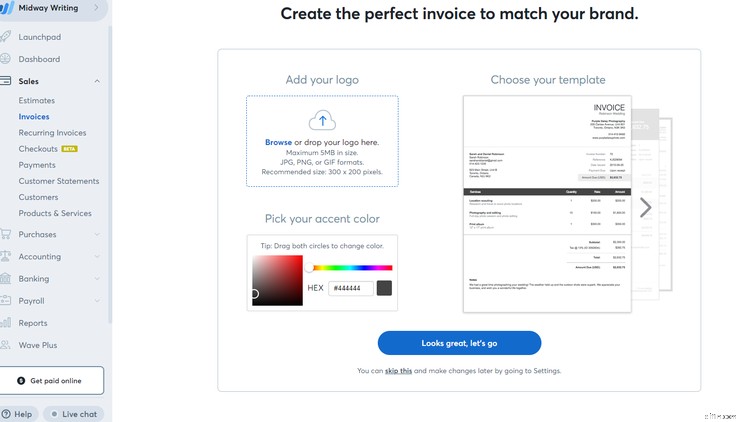The image size is (750, 422).
Task: Click the Launchpad rocket icon
Action: coord(7,37)
